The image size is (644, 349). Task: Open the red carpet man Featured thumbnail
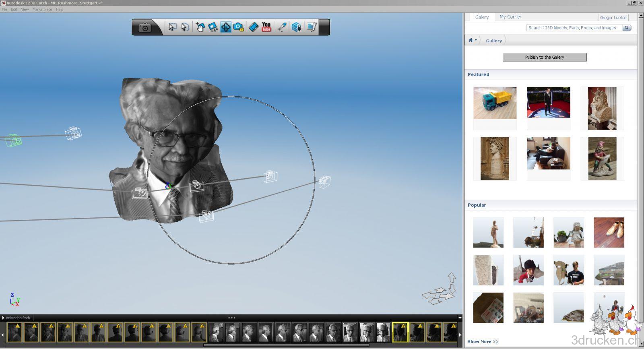coord(549,102)
